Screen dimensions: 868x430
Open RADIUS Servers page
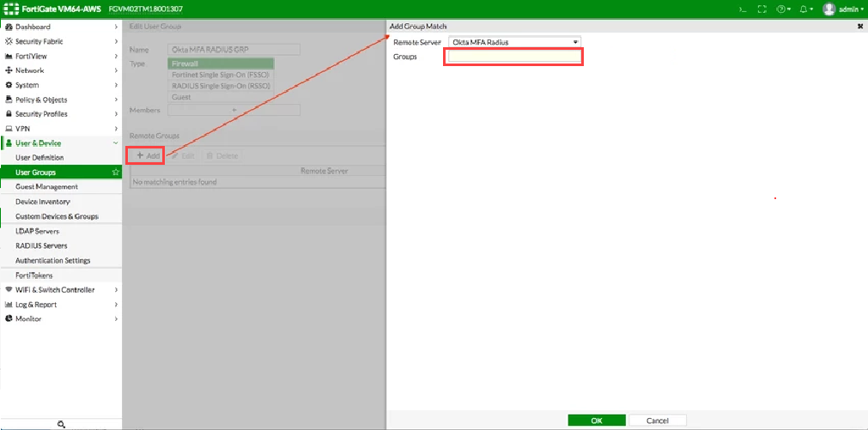pyautogui.click(x=41, y=245)
